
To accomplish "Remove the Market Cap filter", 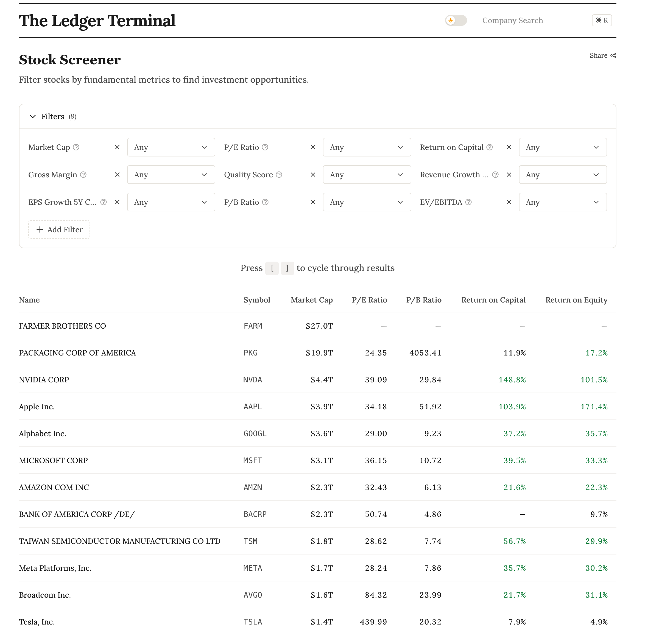I will pos(117,147).
